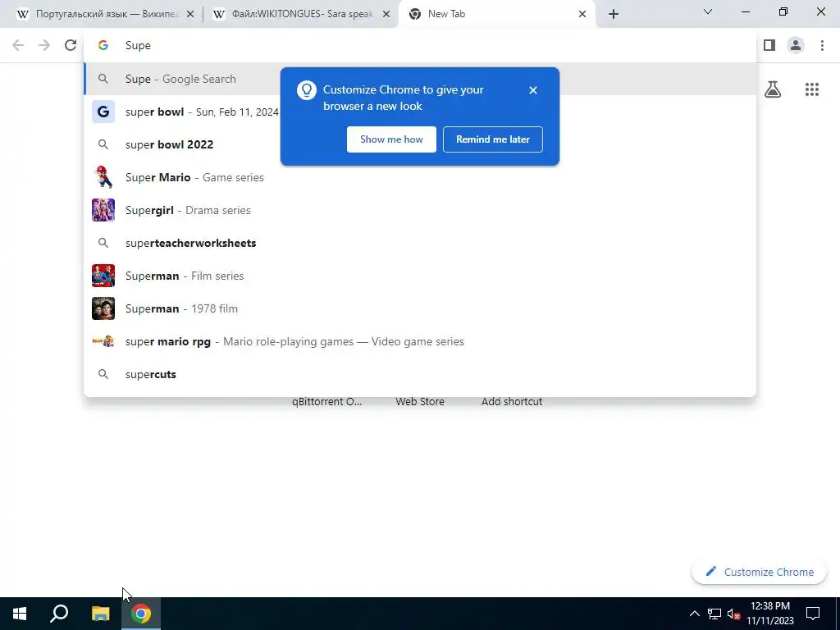840x630 pixels.
Task: Click the Google G icon in address bar
Action: 103,46
